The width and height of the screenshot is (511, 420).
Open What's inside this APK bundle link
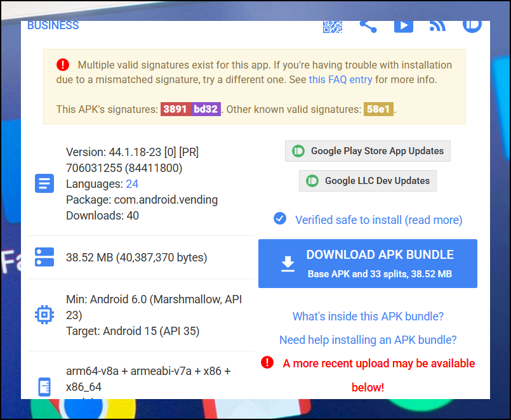(x=368, y=316)
